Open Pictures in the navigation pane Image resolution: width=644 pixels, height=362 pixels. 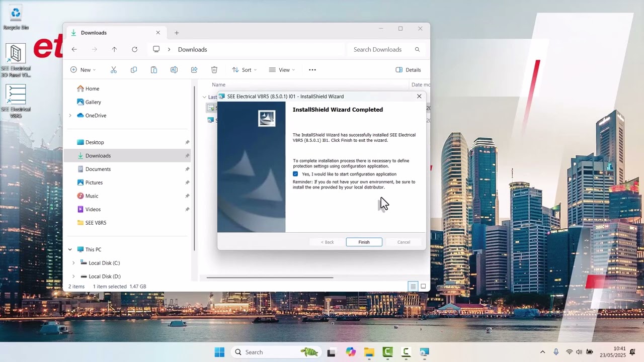(x=94, y=183)
